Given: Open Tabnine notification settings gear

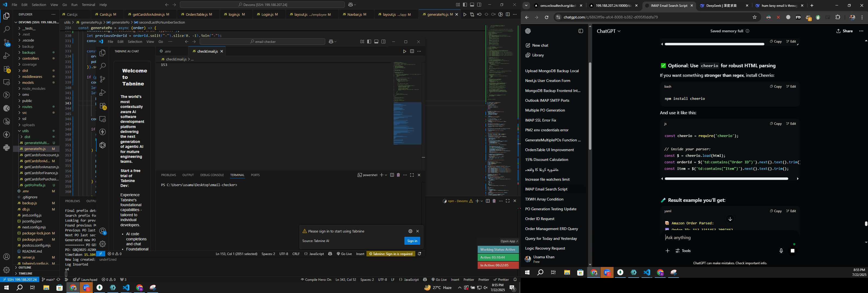Looking at the screenshot, I should click(x=410, y=231).
